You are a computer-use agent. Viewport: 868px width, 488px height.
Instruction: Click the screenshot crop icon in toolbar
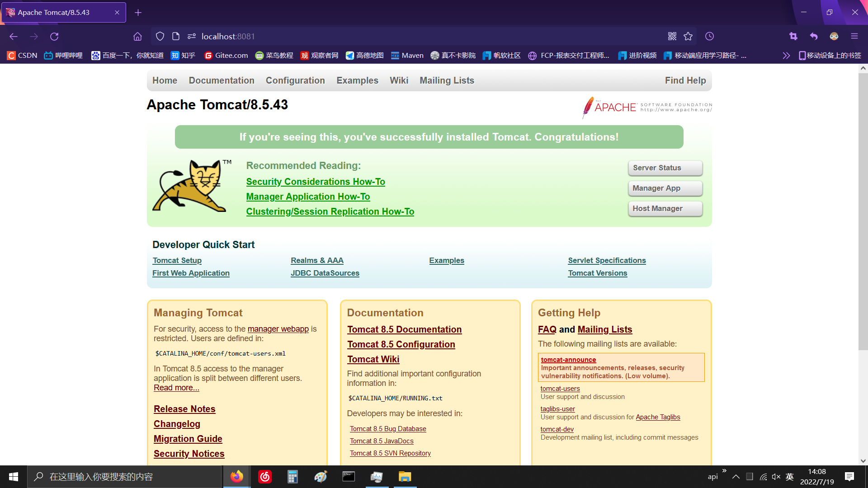tap(793, 36)
